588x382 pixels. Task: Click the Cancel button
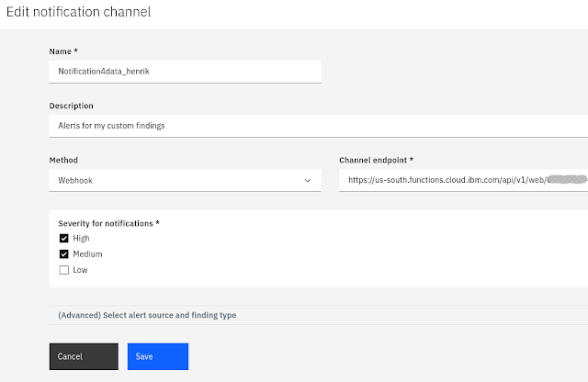coord(84,356)
